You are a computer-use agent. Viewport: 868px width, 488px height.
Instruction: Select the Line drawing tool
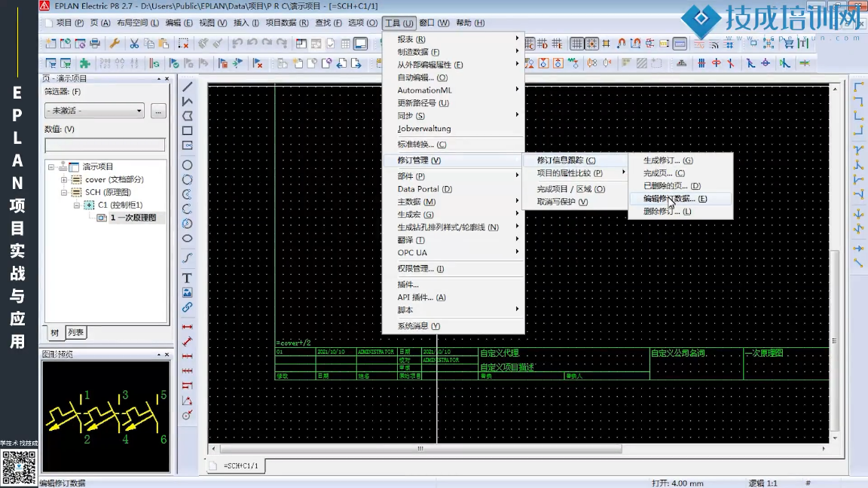(188, 87)
